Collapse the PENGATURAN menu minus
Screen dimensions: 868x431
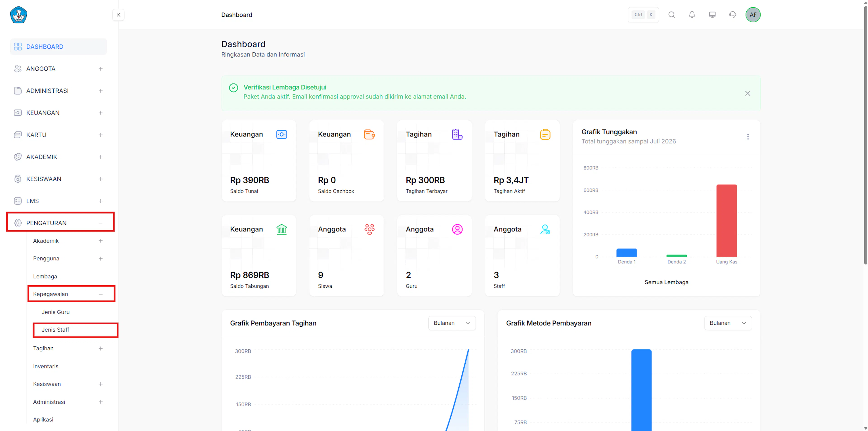[101, 223]
